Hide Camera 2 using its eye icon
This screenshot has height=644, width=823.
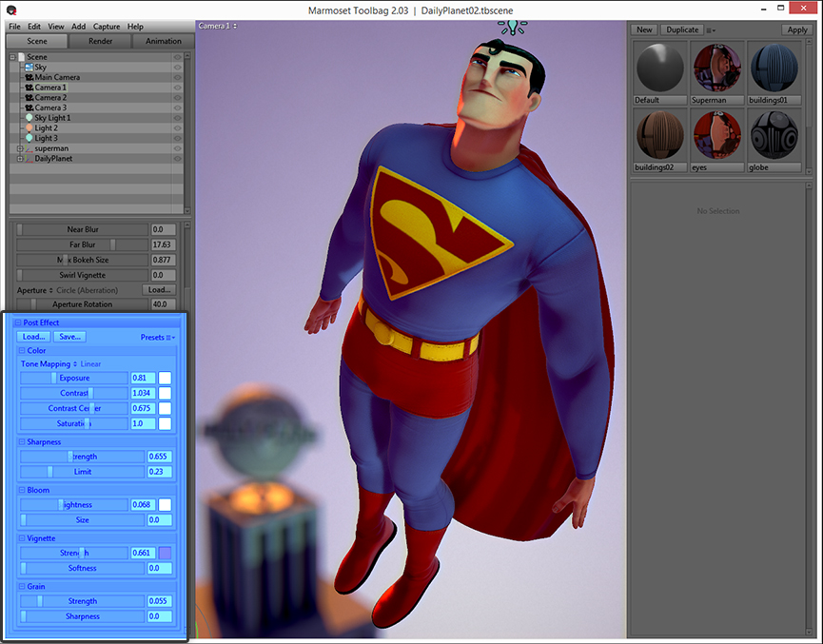177,98
